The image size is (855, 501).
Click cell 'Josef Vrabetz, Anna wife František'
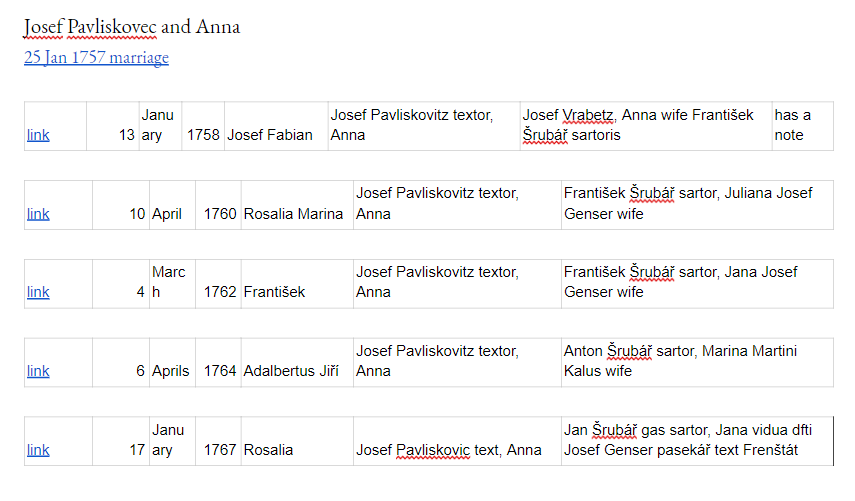(x=646, y=126)
